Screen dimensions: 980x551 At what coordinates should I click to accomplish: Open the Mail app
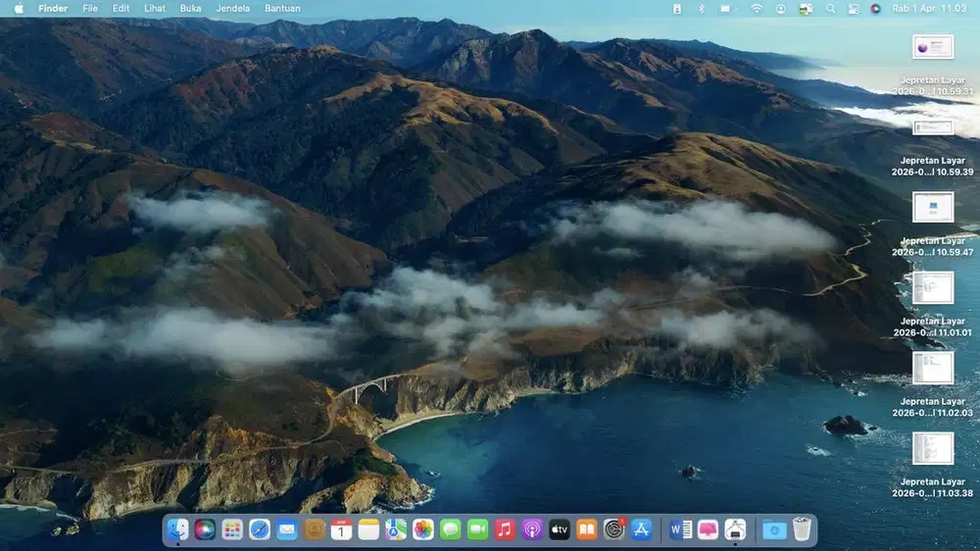coord(287,529)
